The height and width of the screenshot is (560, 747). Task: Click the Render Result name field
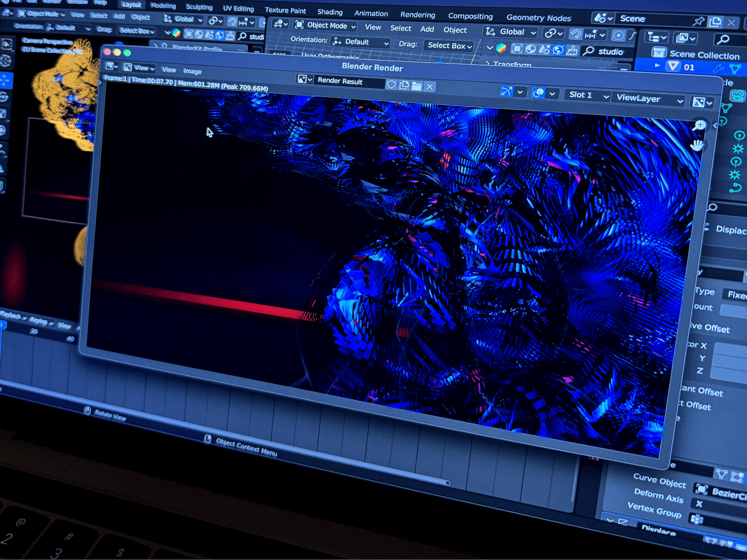[x=349, y=81]
